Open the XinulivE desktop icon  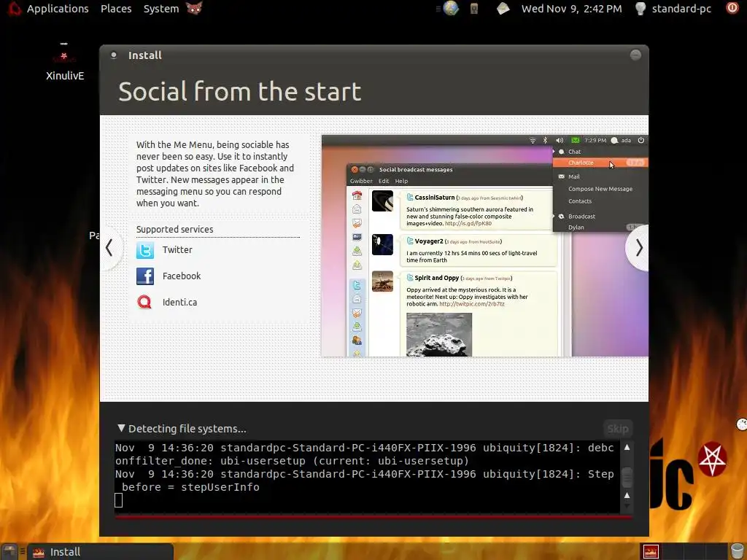coord(65,62)
